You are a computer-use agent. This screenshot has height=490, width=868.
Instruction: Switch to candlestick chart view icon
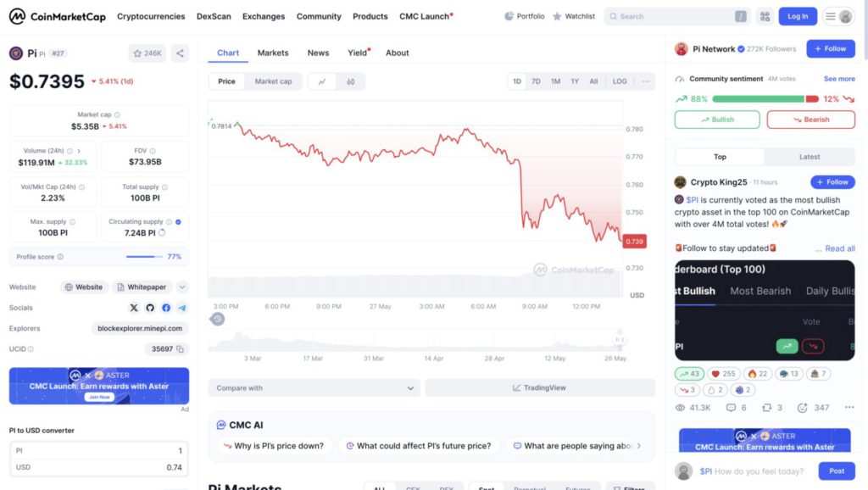tap(350, 81)
